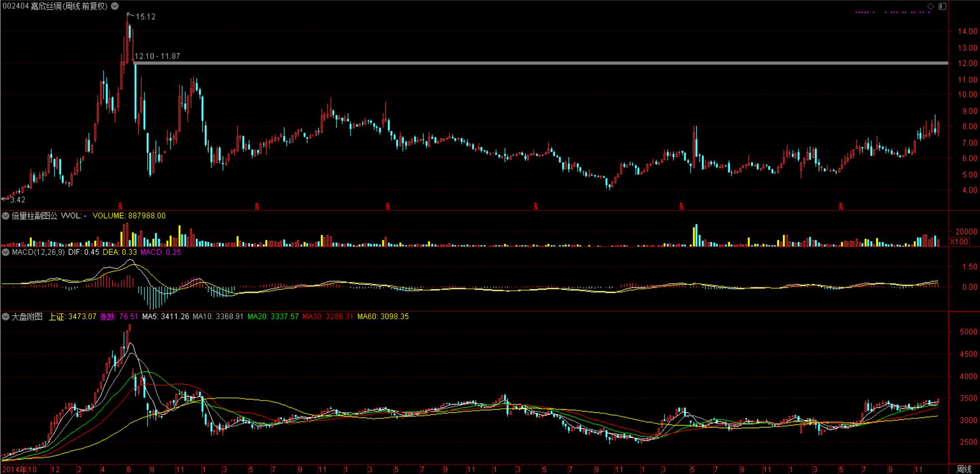Click the 周线 period button
Image resolution: width=980 pixels, height=474 pixels.
pos(964,469)
